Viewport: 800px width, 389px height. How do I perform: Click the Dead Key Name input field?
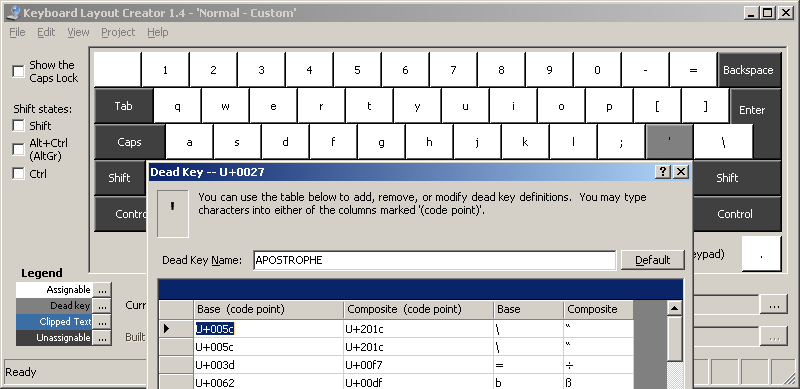434,260
